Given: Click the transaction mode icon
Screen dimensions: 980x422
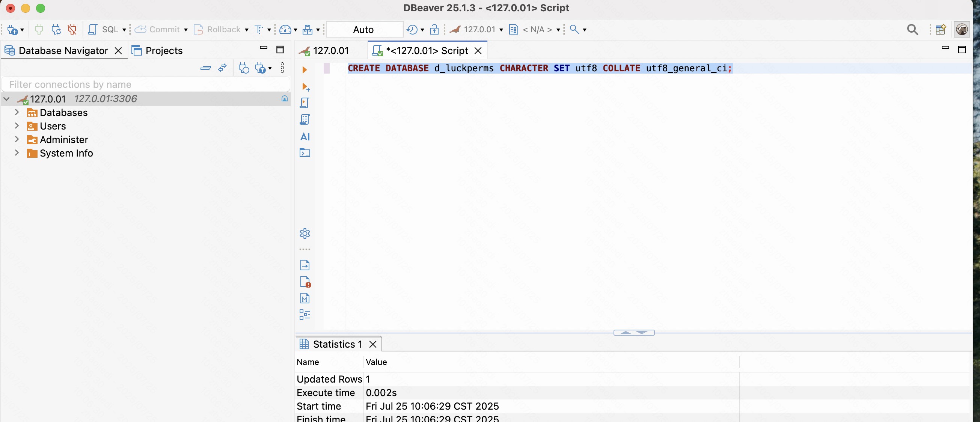Looking at the screenshot, I should pyautogui.click(x=259, y=29).
